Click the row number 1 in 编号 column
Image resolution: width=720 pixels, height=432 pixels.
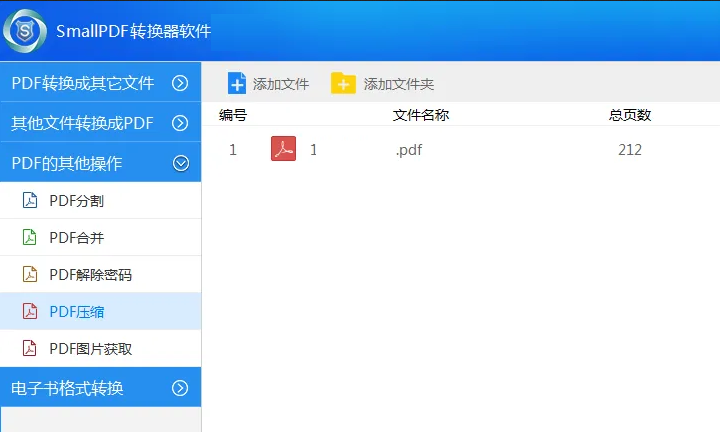coord(233,151)
